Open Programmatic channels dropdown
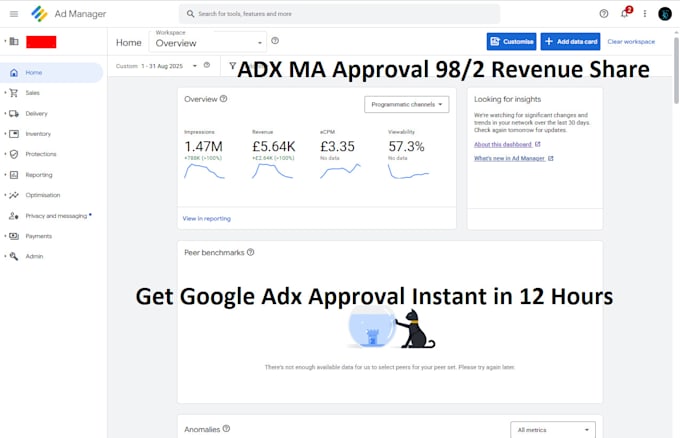 coord(407,105)
